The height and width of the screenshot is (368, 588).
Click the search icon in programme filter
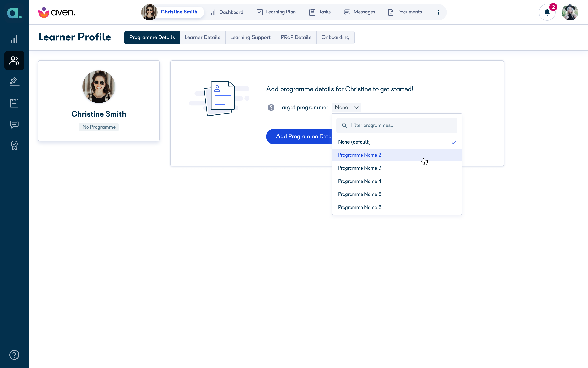(344, 125)
